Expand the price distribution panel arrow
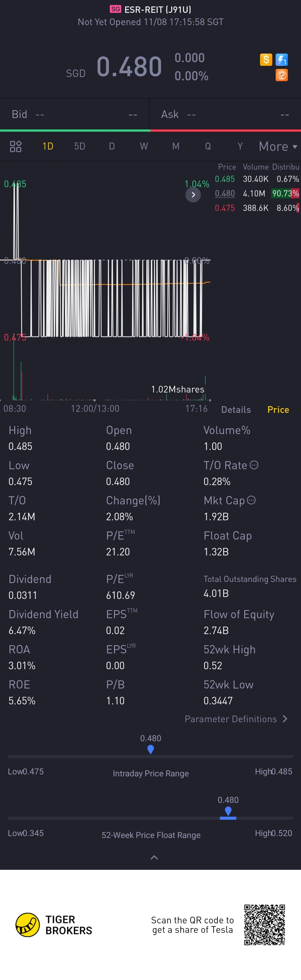 (193, 195)
